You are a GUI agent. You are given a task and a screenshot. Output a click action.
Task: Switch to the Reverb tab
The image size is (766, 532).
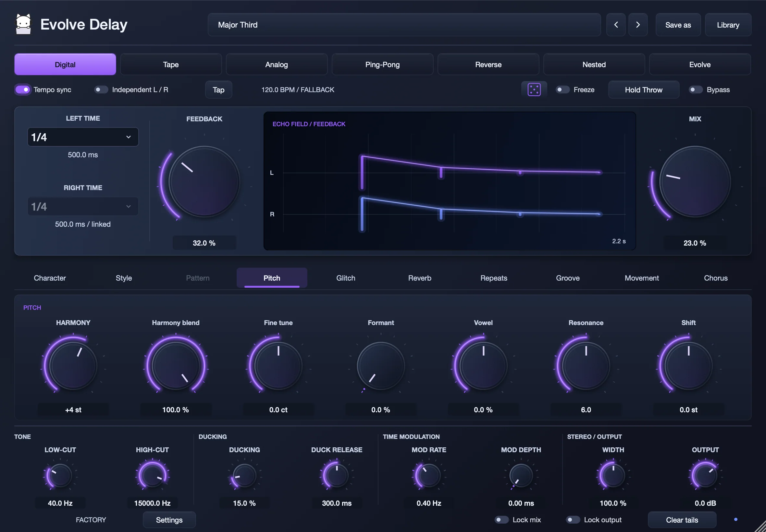420,278
